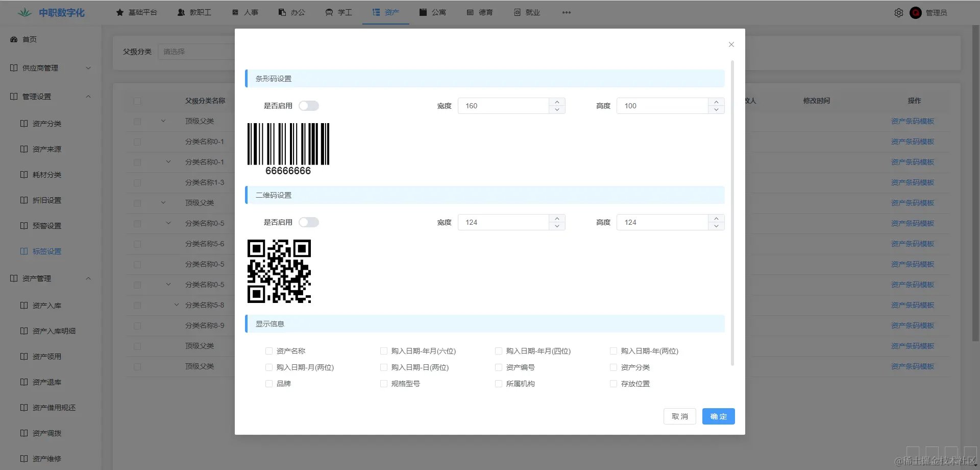Click the 资产来源 sidebar icon

pyautogui.click(x=24, y=149)
